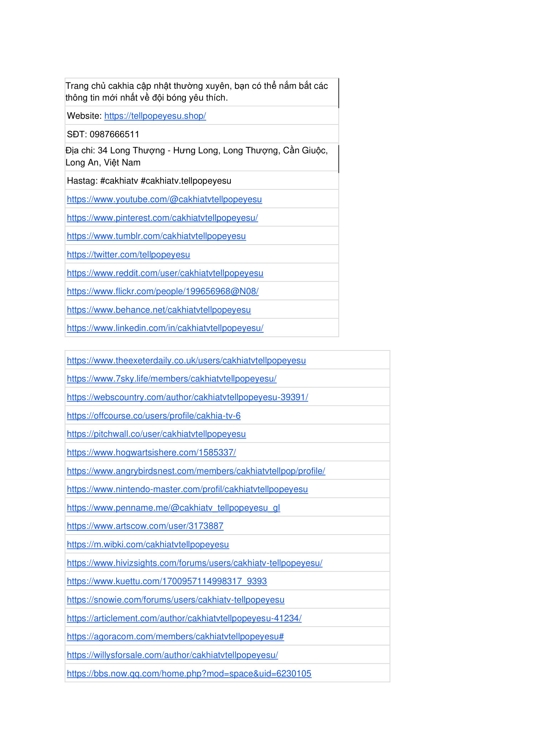Open the Behance profile link
The width and height of the screenshot is (535, 756).
click(x=159, y=310)
